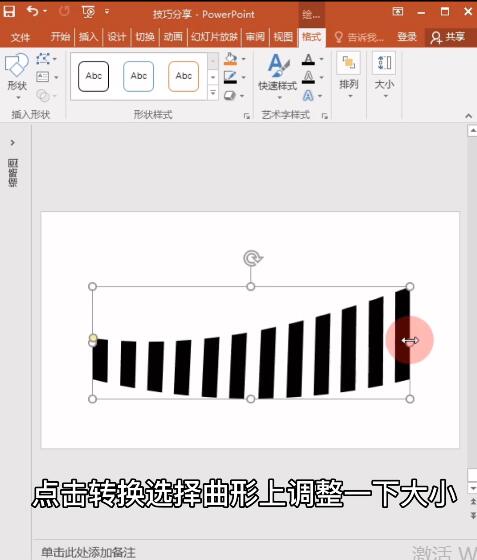Click the Previous Slide double-arrow button
The width and height of the screenshot is (477, 560).
click(x=473, y=501)
